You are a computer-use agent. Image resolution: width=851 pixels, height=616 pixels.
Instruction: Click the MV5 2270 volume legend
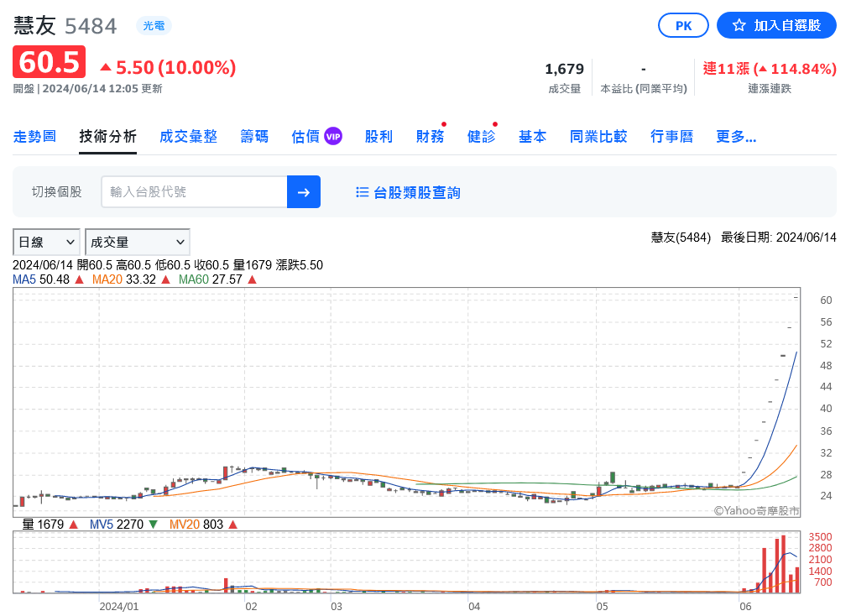click(x=123, y=525)
